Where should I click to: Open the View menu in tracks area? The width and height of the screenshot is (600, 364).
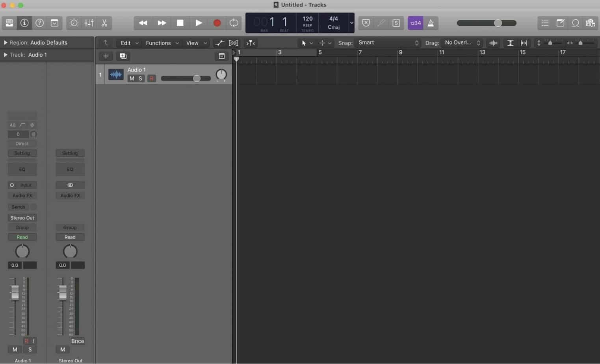coord(193,43)
